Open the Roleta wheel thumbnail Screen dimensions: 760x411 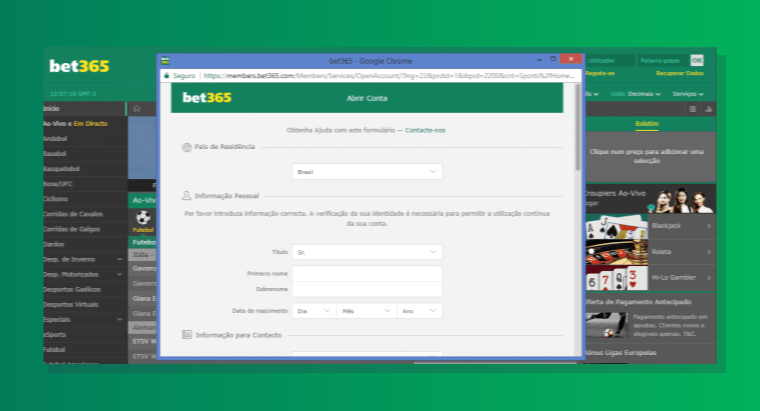pos(617,252)
